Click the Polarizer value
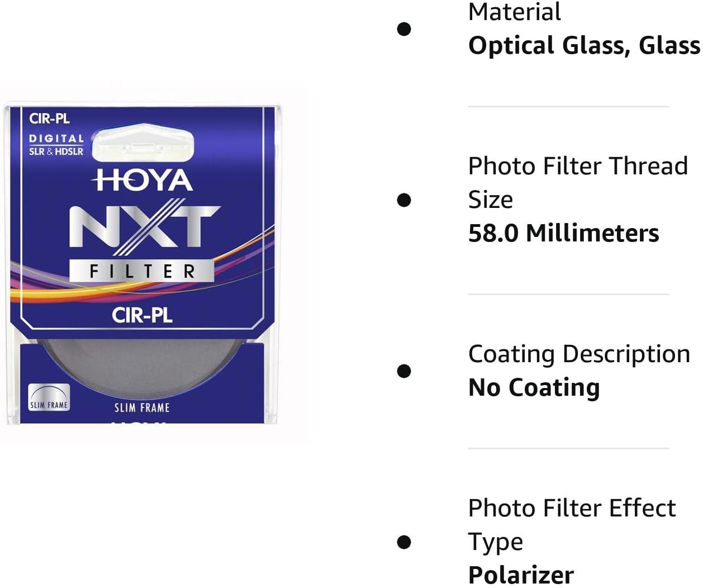 point(521,575)
